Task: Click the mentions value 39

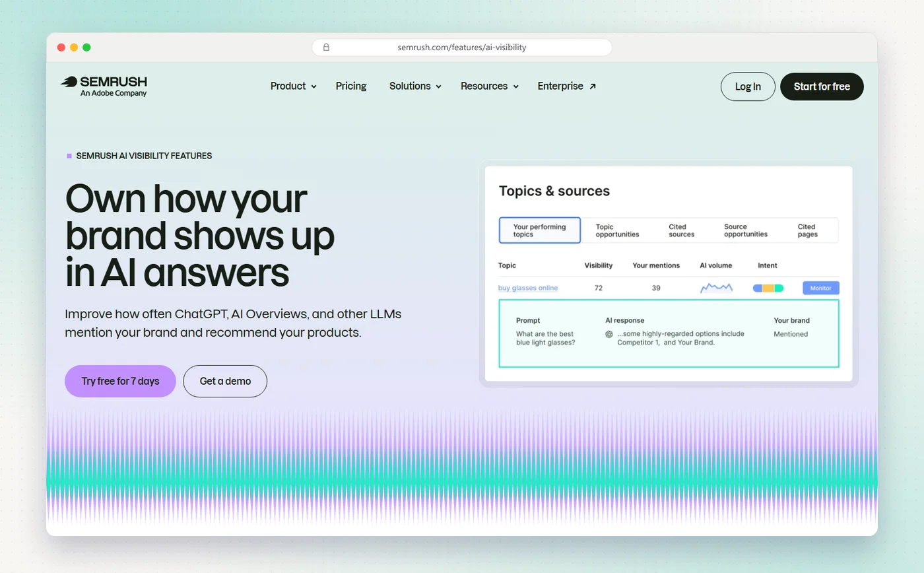Action: (656, 288)
